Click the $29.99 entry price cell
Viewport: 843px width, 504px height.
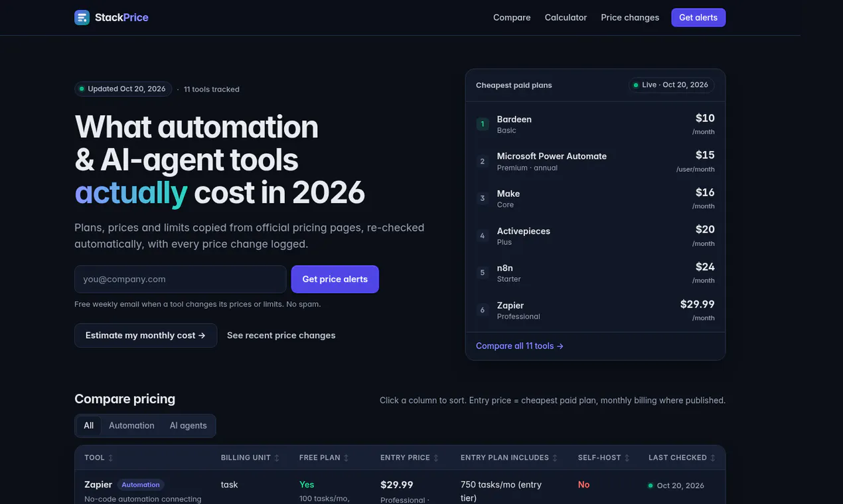tap(397, 485)
